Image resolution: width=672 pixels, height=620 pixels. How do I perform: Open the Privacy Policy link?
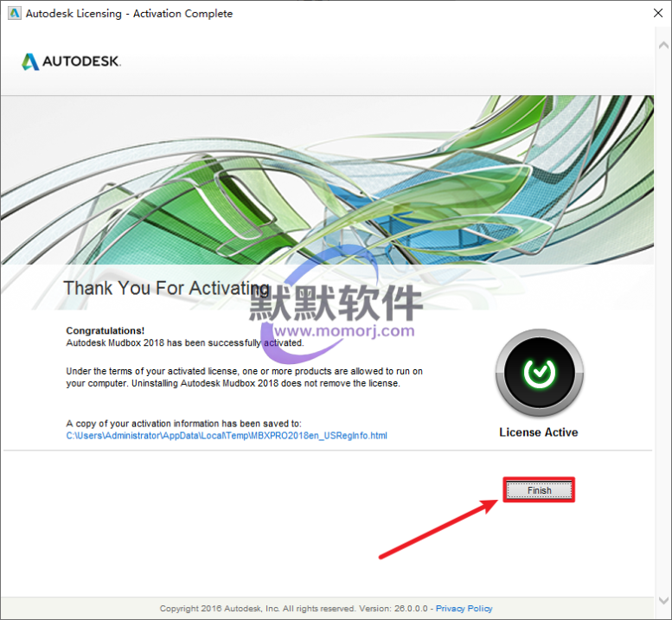click(x=464, y=609)
